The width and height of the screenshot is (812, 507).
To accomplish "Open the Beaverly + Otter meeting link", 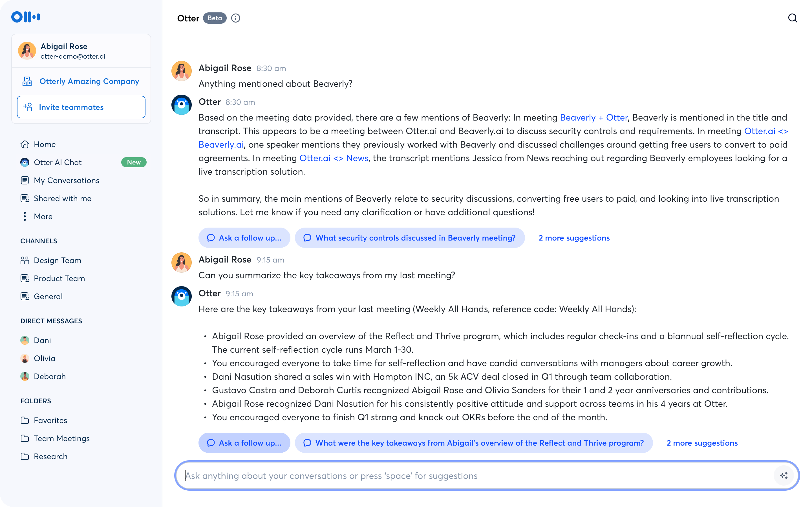I will (x=594, y=118).
